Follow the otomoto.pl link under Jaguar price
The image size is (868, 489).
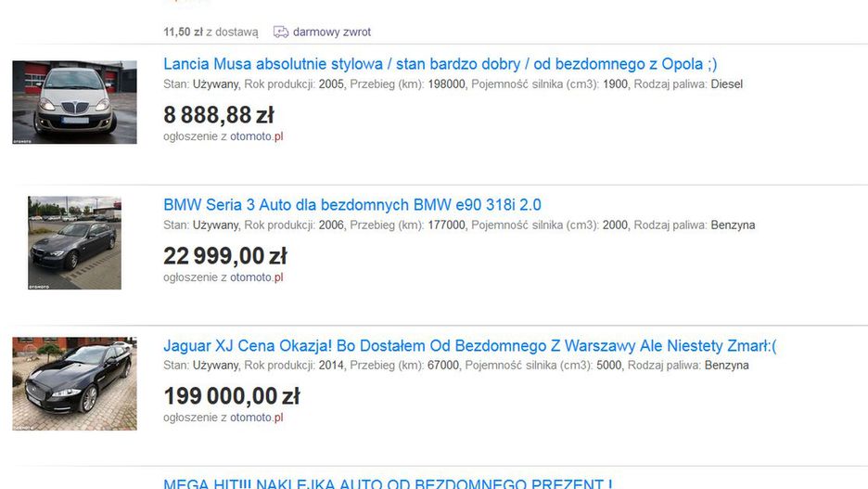click(257, 418)
